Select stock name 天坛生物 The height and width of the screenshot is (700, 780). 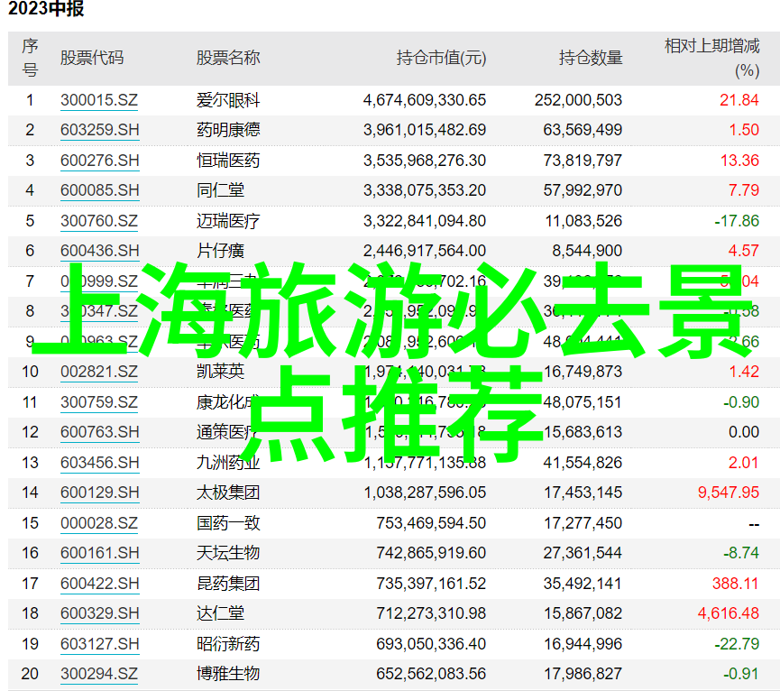coord(228,553)
